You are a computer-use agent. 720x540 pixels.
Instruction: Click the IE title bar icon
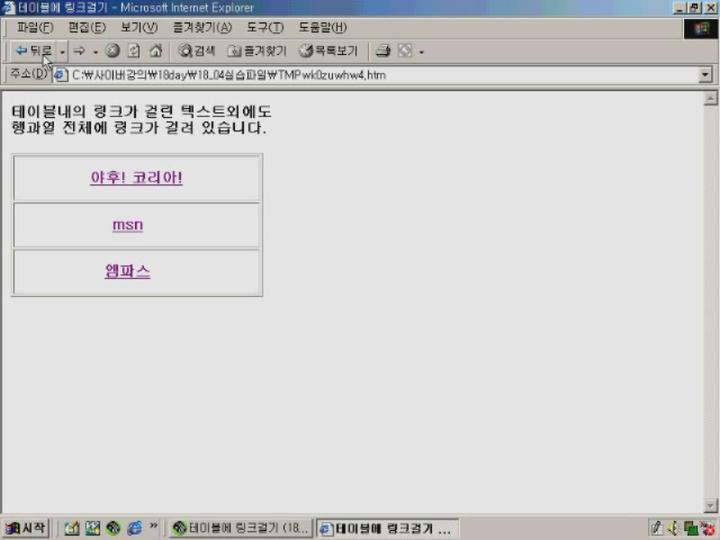pos(8,8)
